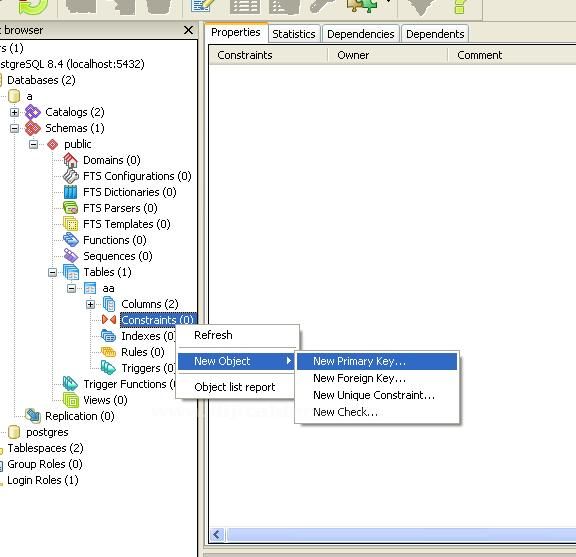
Task: Click the green Refresh toolbar icon
Action: (x=34, y=6)
